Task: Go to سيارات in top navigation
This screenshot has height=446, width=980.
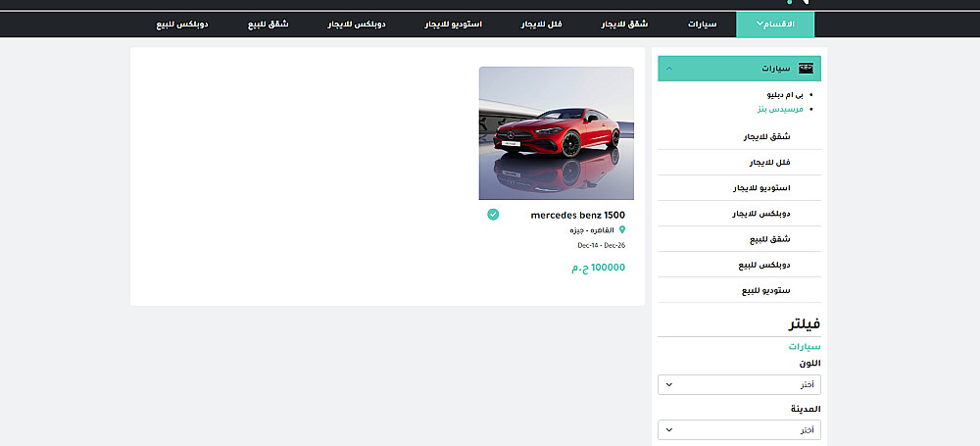Action: [703, 25]
